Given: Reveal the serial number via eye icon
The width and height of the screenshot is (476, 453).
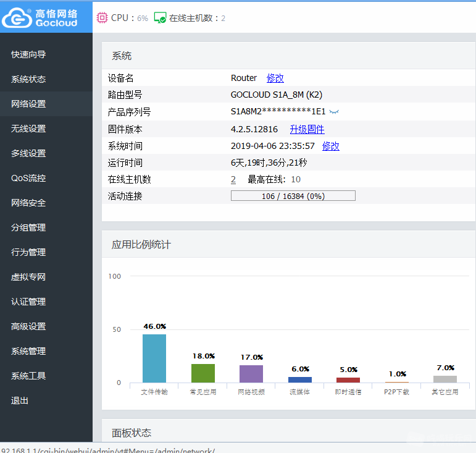Looking at the screenshot, I should coord(334,112).
